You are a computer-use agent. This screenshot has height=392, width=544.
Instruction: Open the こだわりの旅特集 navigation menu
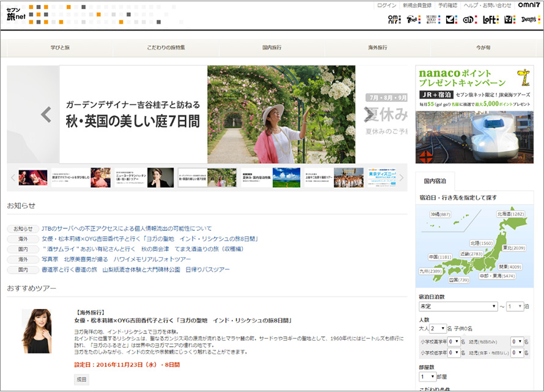pos(166,48)
